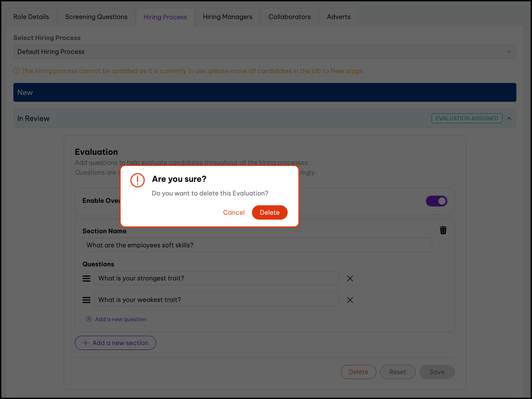Image resolution: width=532 pixels, height=399 pixels.
Task: Go to the Adverts tab
Action: click(x=338, y=17)
